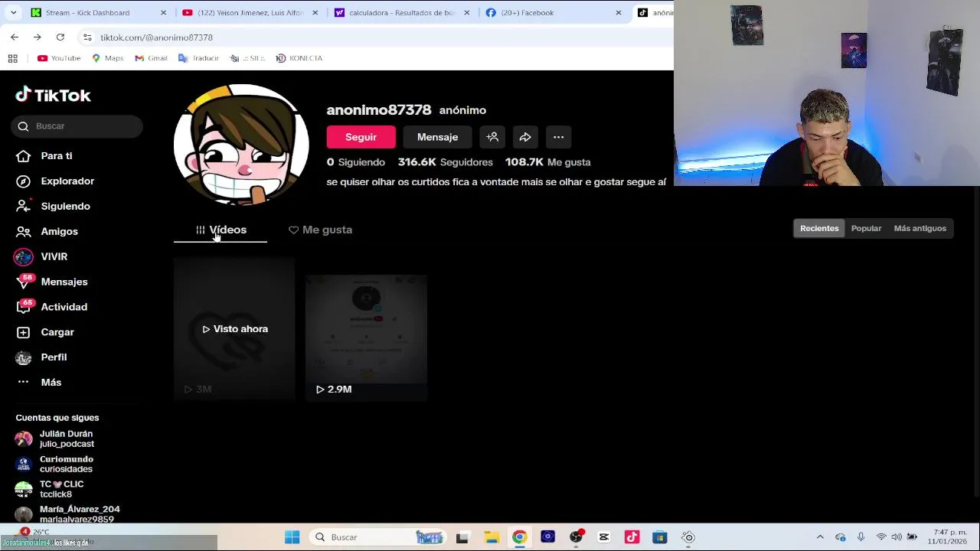
Task: Open Gmail bookmark
Action: coord(151,58)
